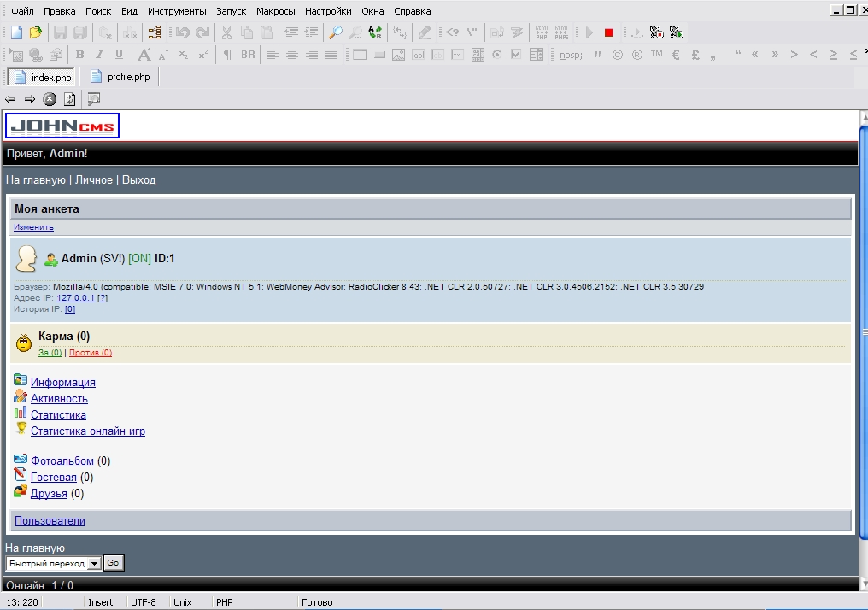Switch to the index.php tab
Image resolution: width=868 pixels, height=610 pixels.
point(43,78)
